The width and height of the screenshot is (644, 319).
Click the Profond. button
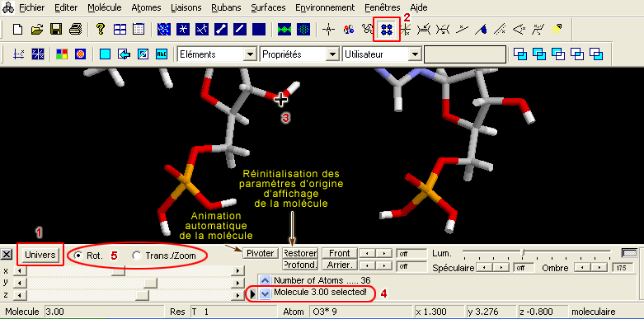pos(300,265)
